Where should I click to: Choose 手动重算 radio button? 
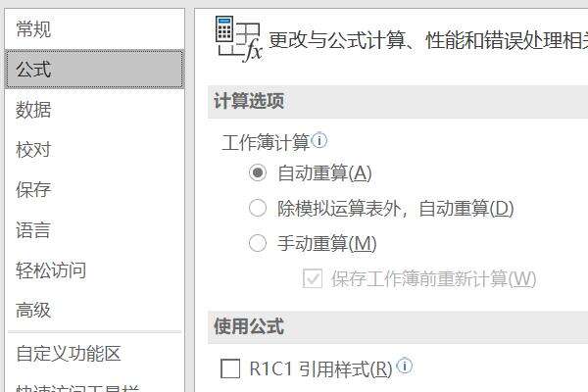click(x=258, y=243)
